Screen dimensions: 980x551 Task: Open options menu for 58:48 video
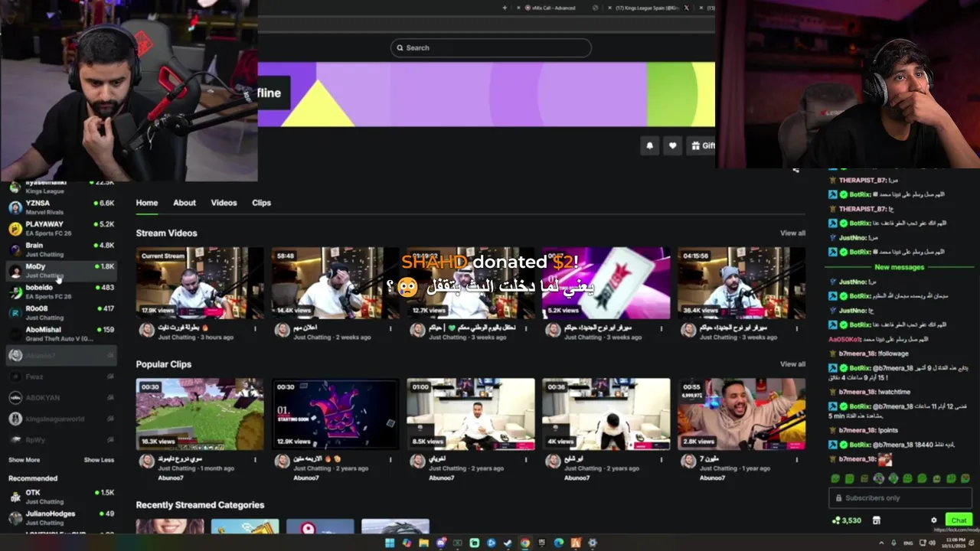390,328
